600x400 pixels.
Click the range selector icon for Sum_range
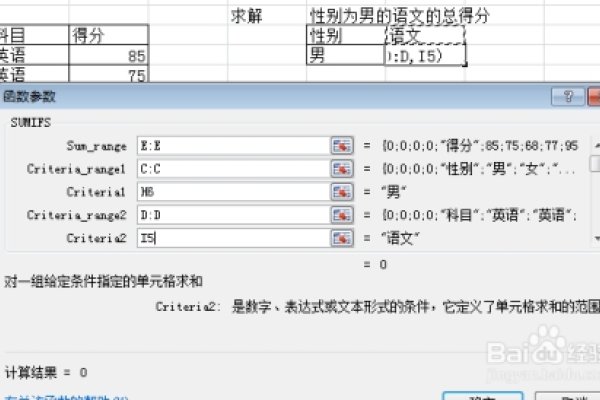coord(342,145)
